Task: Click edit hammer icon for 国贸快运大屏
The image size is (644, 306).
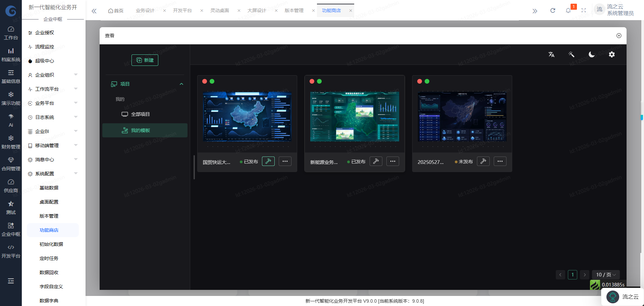Action: [x=268, y=161]
